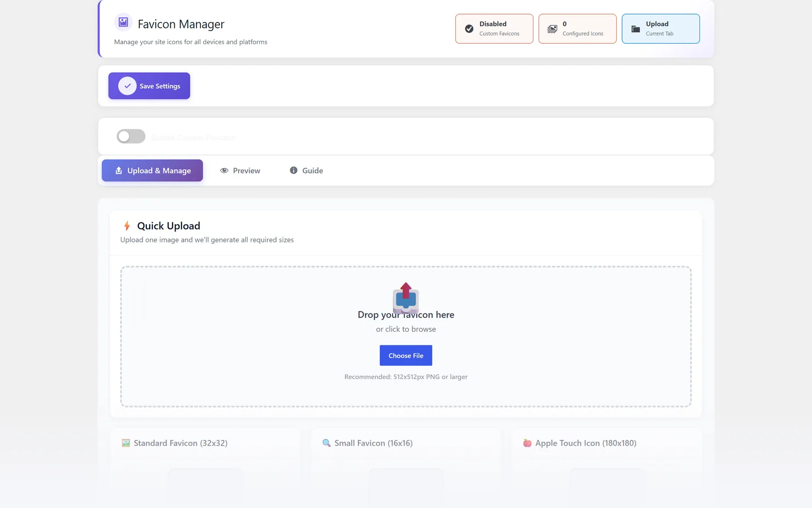
Task: Open the Preview tab
Action: 240,171
